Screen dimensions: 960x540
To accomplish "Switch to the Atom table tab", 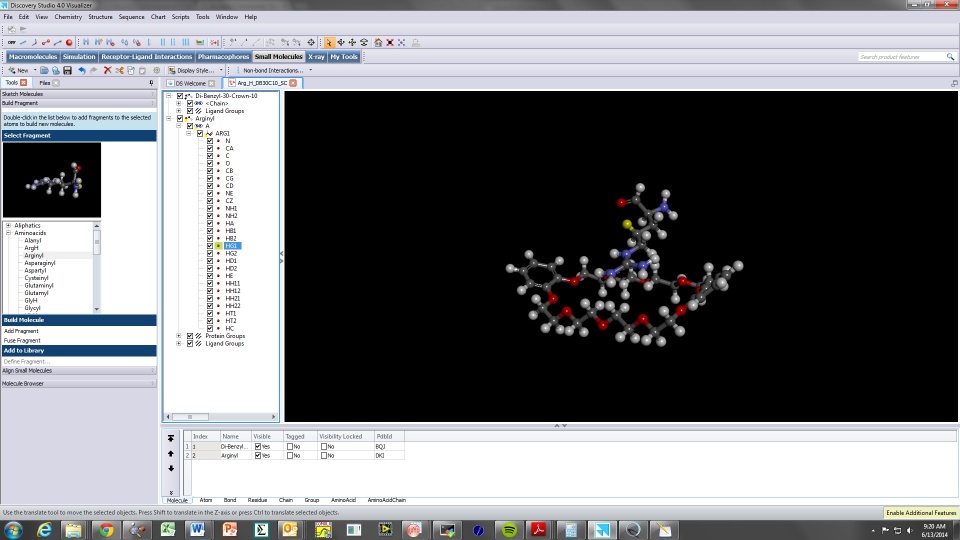I will [x=206, y=500].
